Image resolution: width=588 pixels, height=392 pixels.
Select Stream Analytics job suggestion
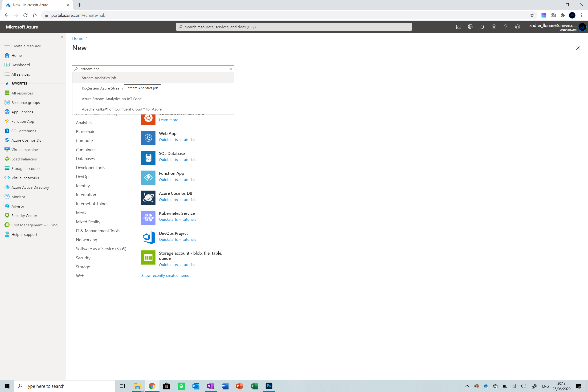click(x=99, y=78)
